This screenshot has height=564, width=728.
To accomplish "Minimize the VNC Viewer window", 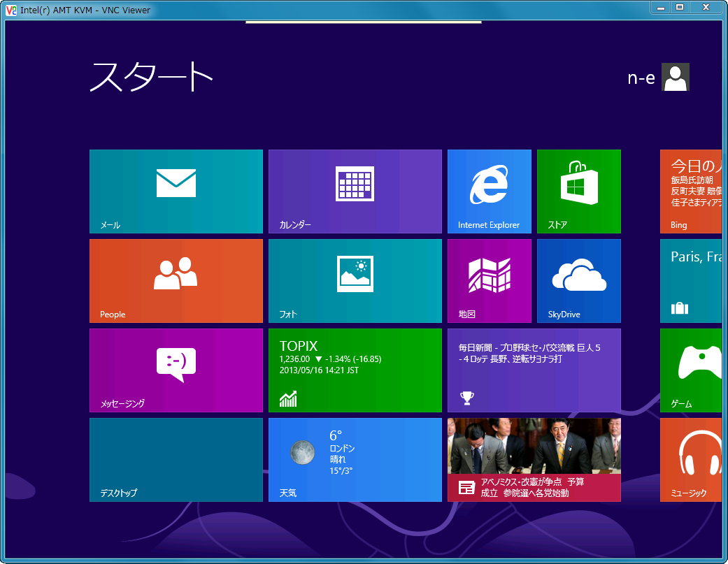I will point(661,7).
